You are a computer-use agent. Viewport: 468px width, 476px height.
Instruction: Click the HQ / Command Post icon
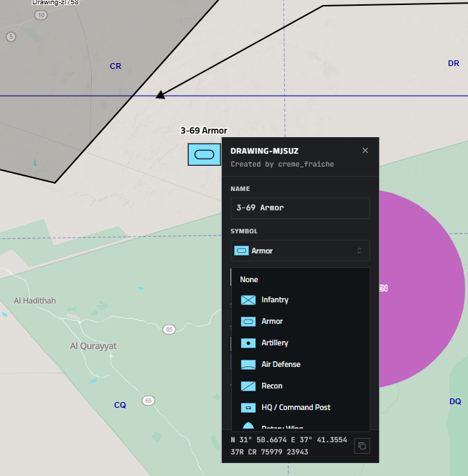pyautogui.click(x=248, y=408)
